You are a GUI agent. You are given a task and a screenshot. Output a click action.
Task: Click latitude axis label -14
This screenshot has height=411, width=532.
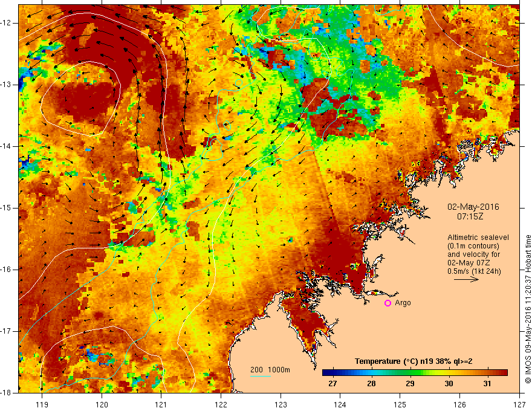(x=7, y=146)
